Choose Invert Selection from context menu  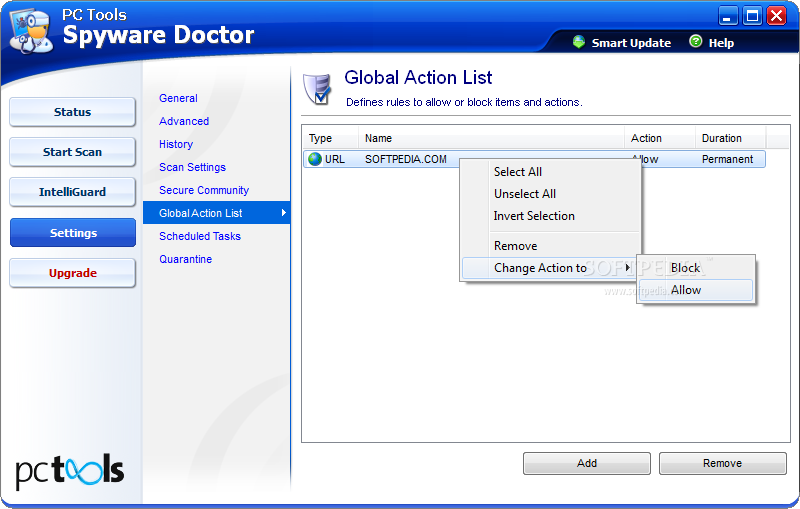pyautogui.click(x=551, y=216)
